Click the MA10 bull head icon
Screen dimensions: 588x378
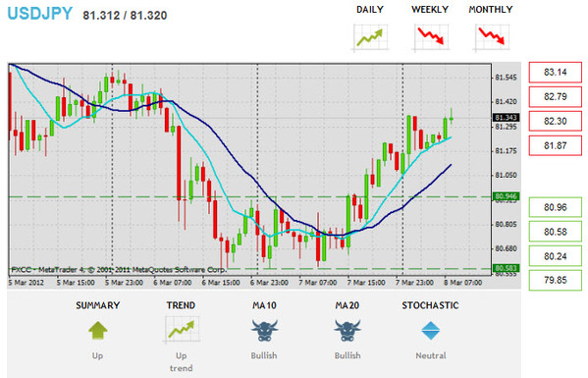point(264,330)
